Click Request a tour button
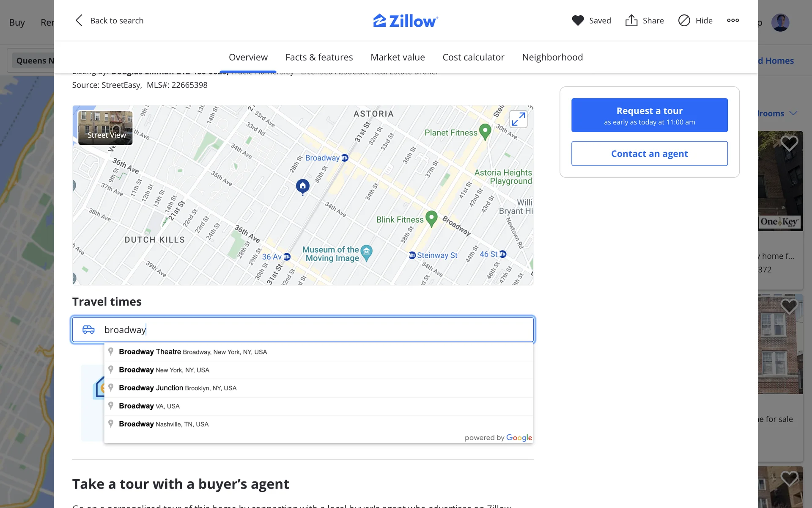The image size is (812, 508). tap(649, 115)
